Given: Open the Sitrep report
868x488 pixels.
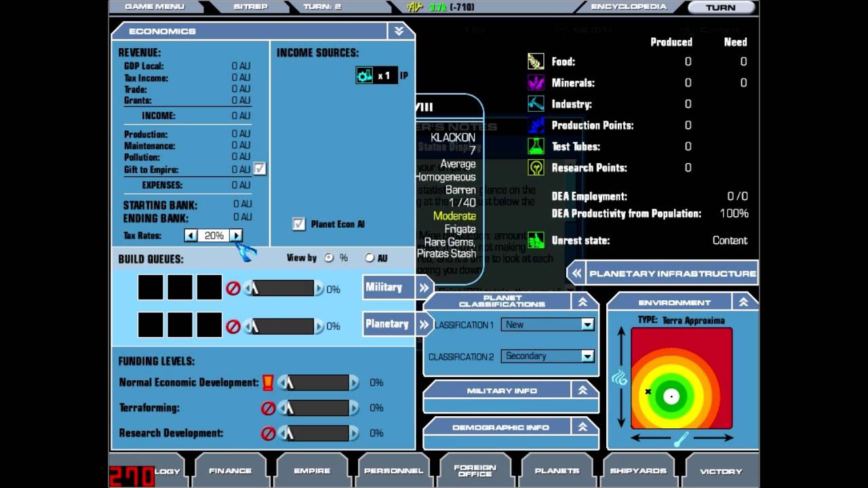Looking at the screenshot, I should (251, 7).
